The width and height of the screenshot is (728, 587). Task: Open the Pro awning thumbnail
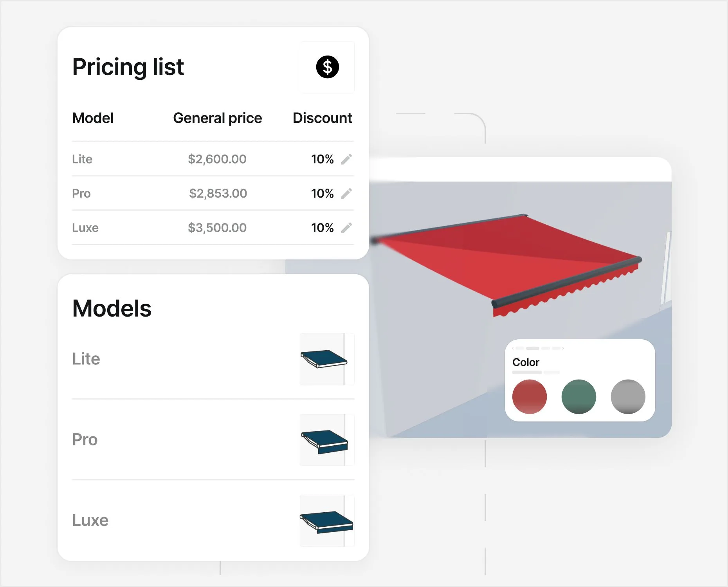click(326, 440)
